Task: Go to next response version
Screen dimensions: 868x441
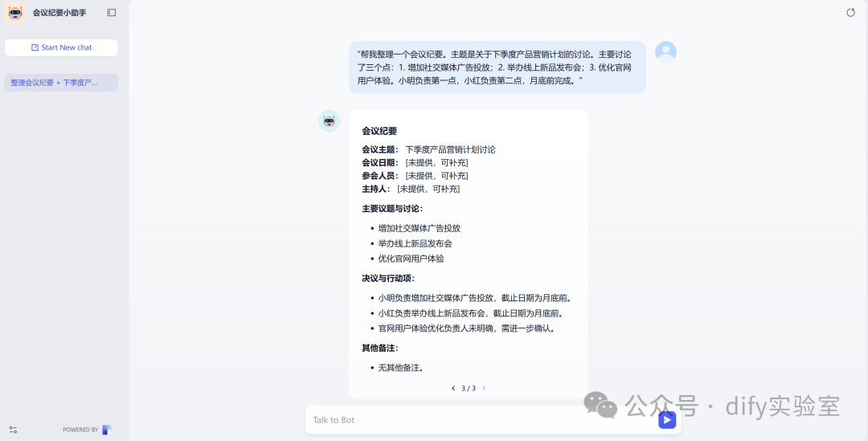Action: click(x=484, y=389)
